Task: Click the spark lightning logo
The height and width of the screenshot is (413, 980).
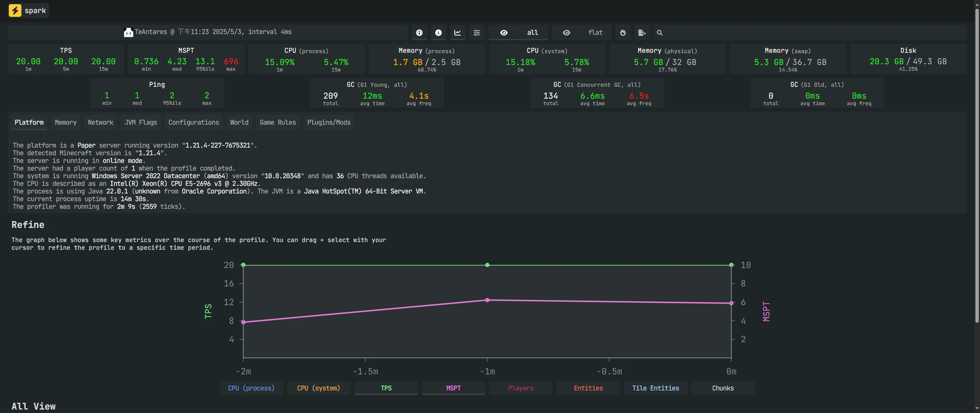Action: click(15, 10)
